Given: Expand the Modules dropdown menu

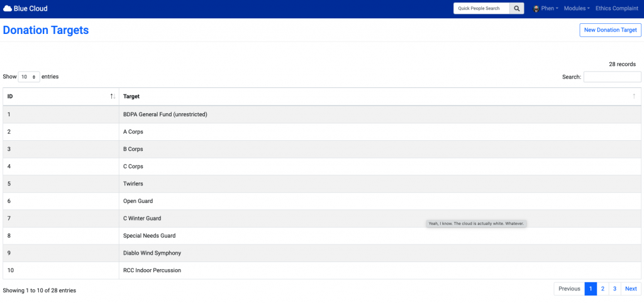Looking at the screenshot, I should pos(577,9).
